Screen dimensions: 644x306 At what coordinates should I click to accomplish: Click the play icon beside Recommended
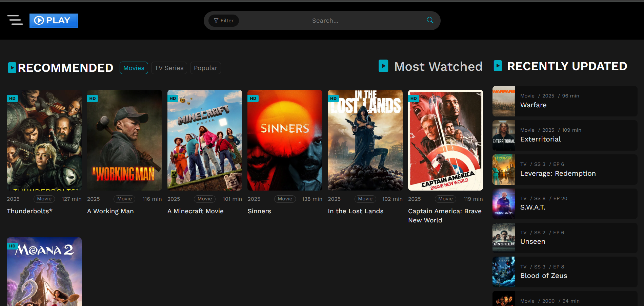tap(12, 68)
